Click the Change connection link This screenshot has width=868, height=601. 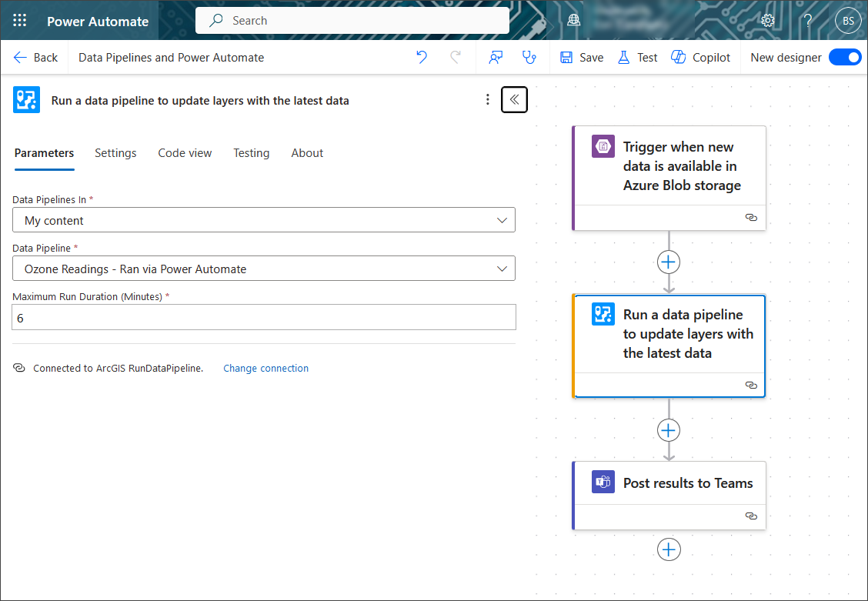coord(265,368)
